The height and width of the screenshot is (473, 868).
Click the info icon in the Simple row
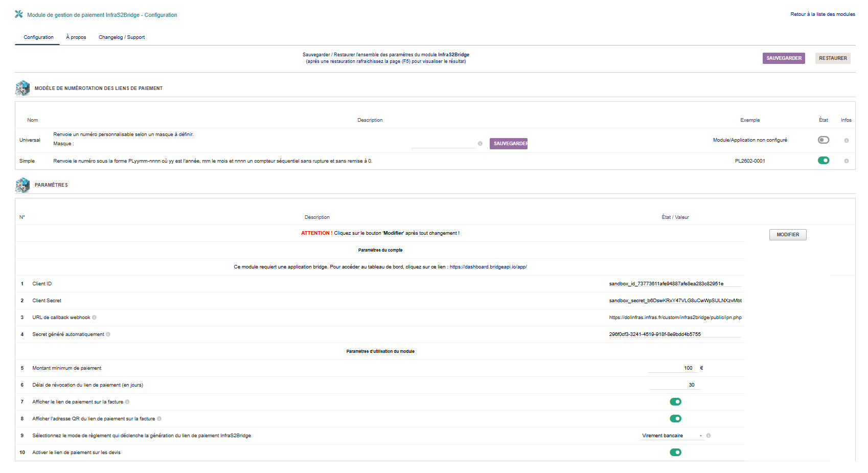pyautogui.click(x=846, y=161)
